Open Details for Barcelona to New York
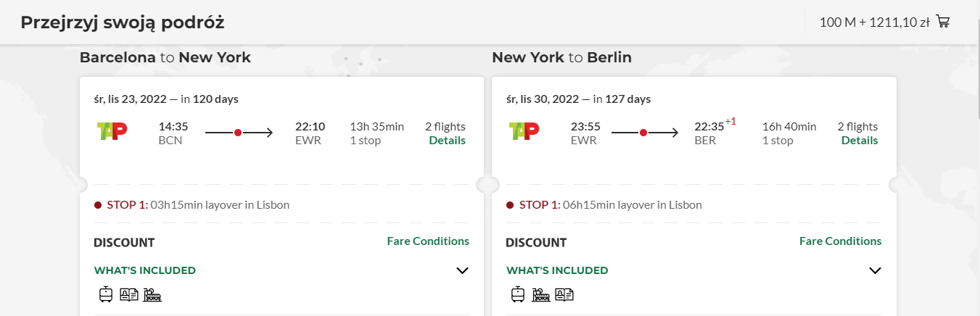This screenshot has width=980, height=316. tap(447, 141)
